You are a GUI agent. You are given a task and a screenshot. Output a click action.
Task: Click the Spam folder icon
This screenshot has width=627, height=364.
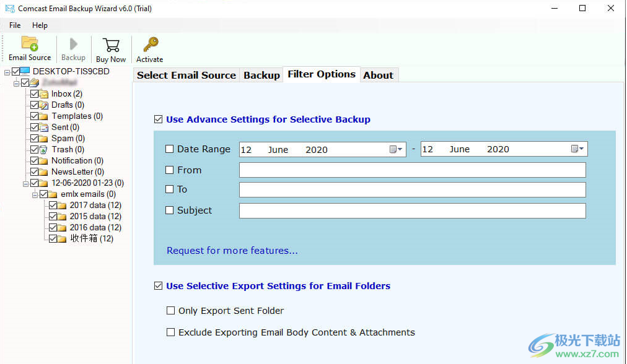44,139
